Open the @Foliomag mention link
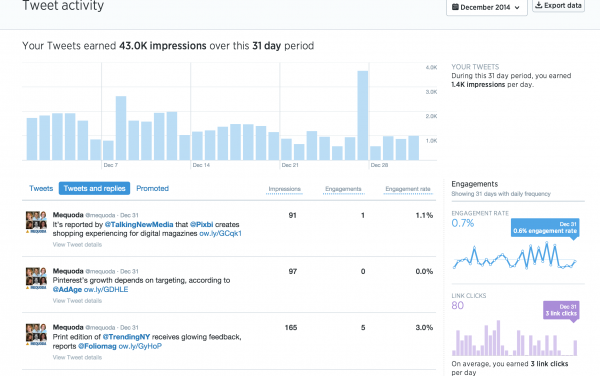This screenshot has width=600, height=376. tap(97, 346)
